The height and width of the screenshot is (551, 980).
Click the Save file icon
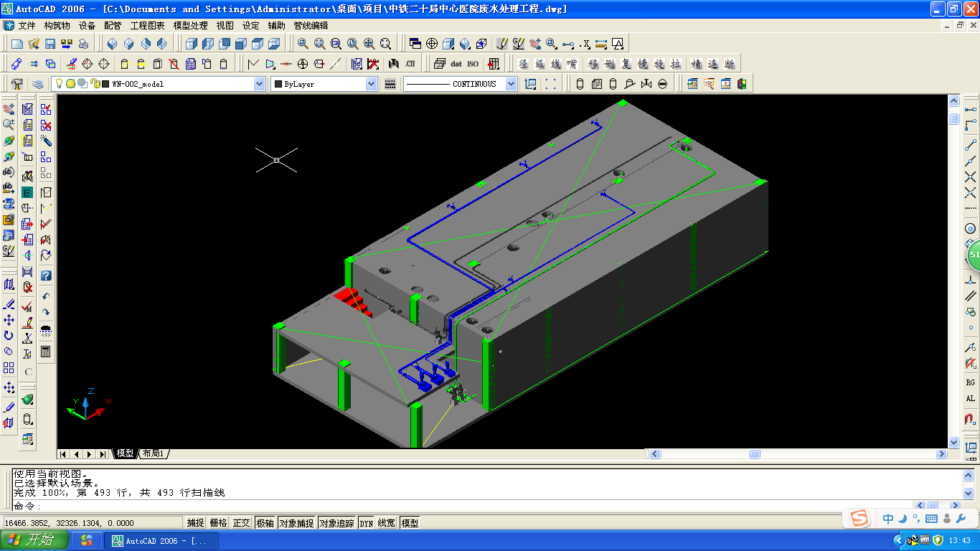[50, 44]
